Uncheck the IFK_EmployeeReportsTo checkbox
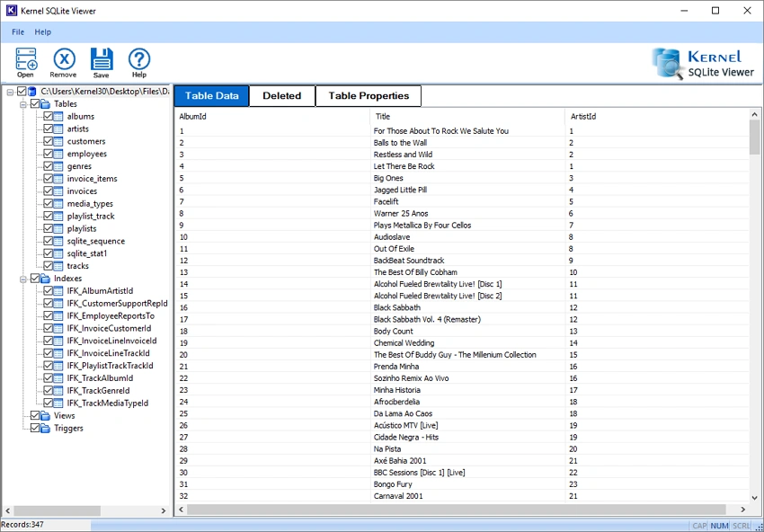Screen dimensions: 764x532 [x=48, y=315]
